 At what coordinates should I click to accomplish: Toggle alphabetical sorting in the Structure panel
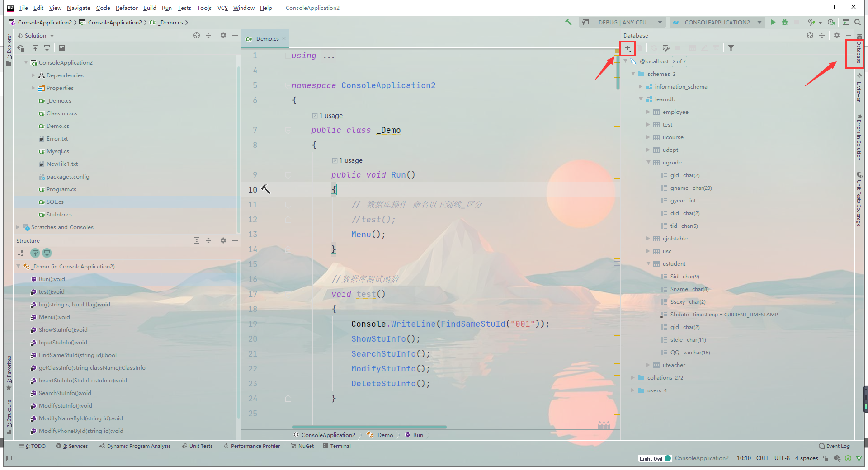(x=20, y=253)
